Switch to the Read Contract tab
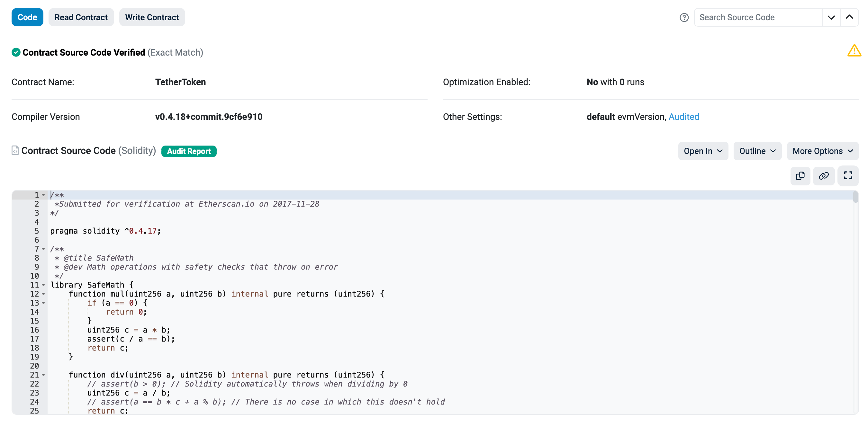Viewport: 868px width, 428px height. 81,17
